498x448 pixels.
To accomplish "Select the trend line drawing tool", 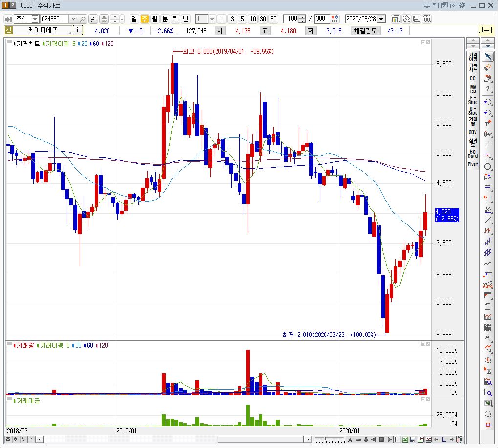I will coord(488,145).
